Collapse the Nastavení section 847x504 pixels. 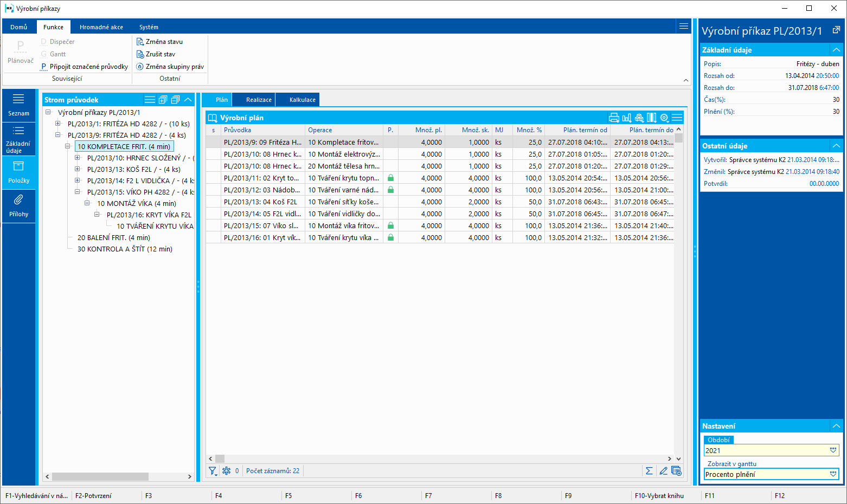tap(836, 426)
